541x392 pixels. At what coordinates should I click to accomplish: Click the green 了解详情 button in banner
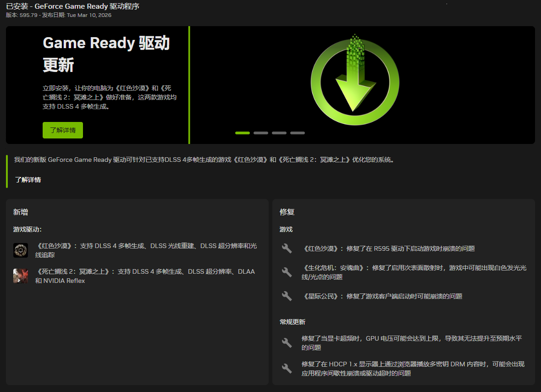(x=63, y=130)
